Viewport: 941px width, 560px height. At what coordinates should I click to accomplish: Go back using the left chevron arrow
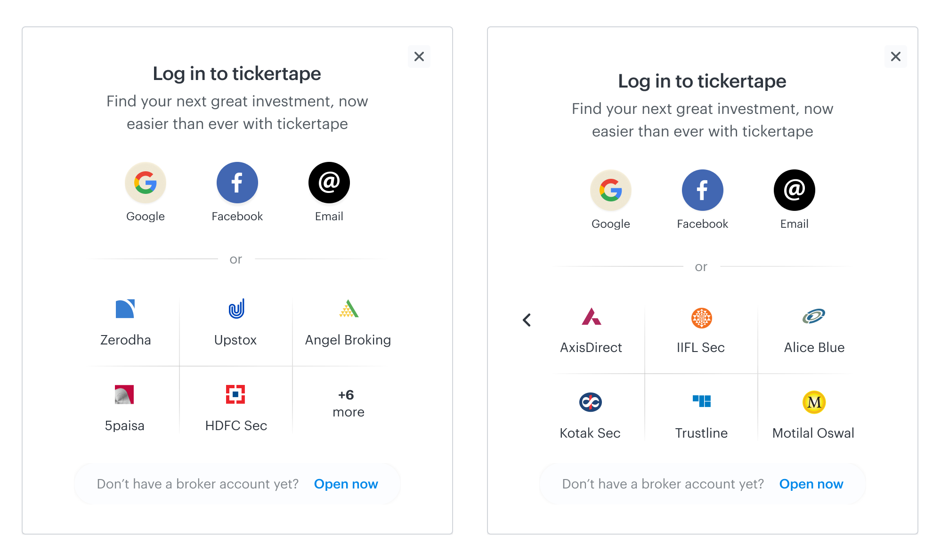coord(527,320)
